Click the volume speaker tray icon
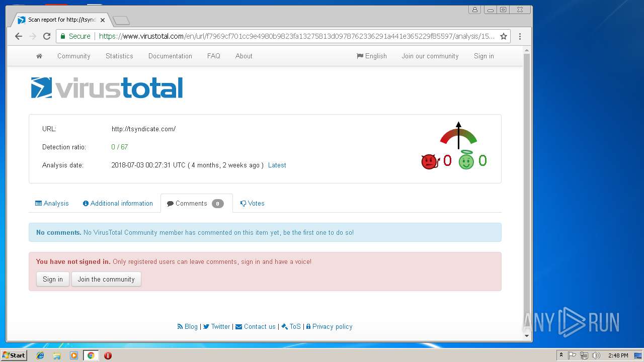Screen dimensions: 644x362 point(596,355)
